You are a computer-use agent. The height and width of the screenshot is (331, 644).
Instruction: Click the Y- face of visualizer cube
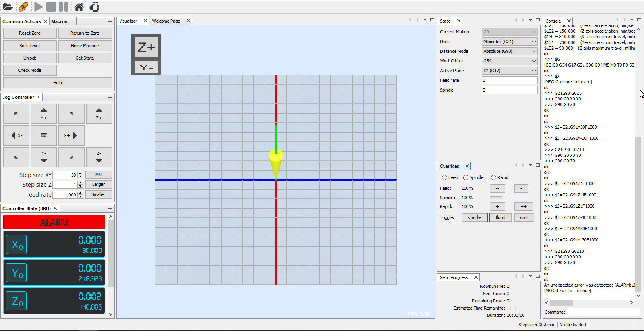pos(146,67)
